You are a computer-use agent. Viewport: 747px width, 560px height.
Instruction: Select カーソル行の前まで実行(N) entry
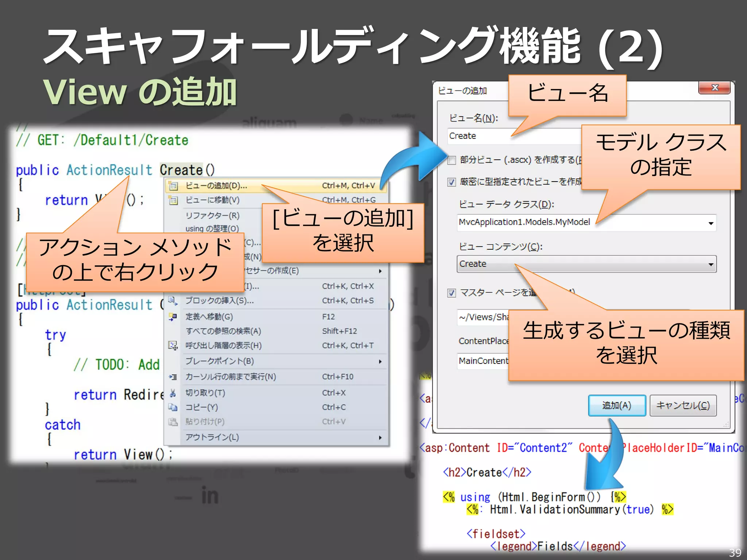276,377
